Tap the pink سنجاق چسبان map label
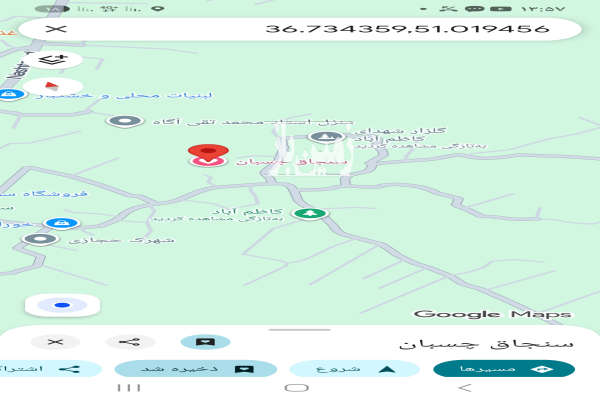The height and width of the screenshot is (400, 600). 292,162
